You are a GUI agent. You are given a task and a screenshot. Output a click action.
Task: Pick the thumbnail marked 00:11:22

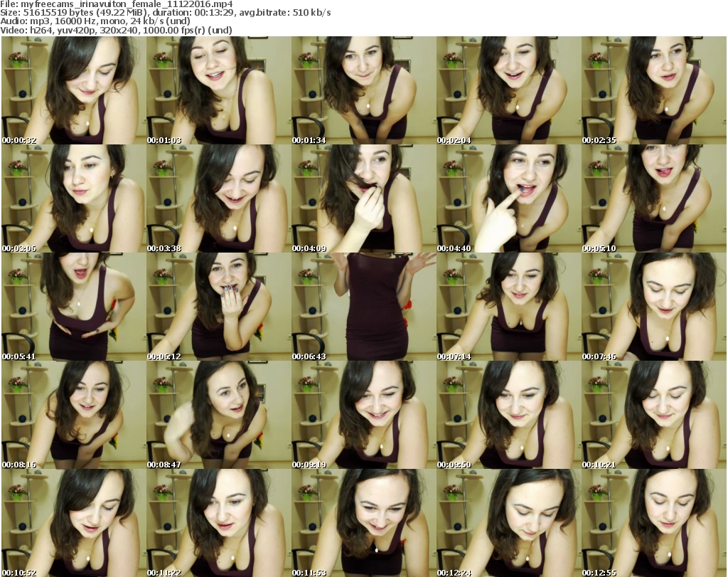click(218, 523)
